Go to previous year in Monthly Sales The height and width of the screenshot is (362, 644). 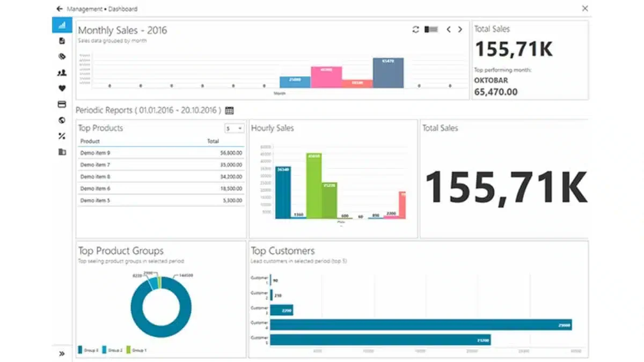click(449, 29)
